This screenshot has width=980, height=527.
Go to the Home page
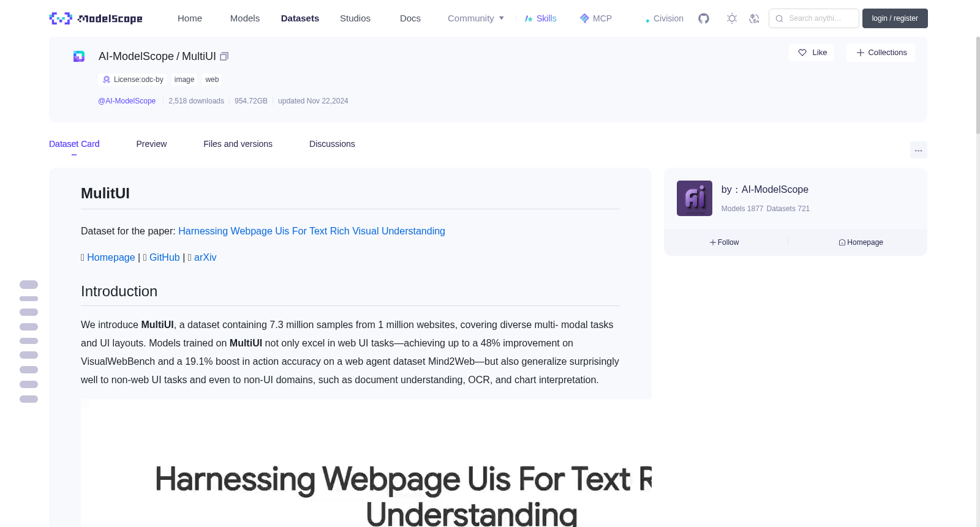[x=190, y=18]
